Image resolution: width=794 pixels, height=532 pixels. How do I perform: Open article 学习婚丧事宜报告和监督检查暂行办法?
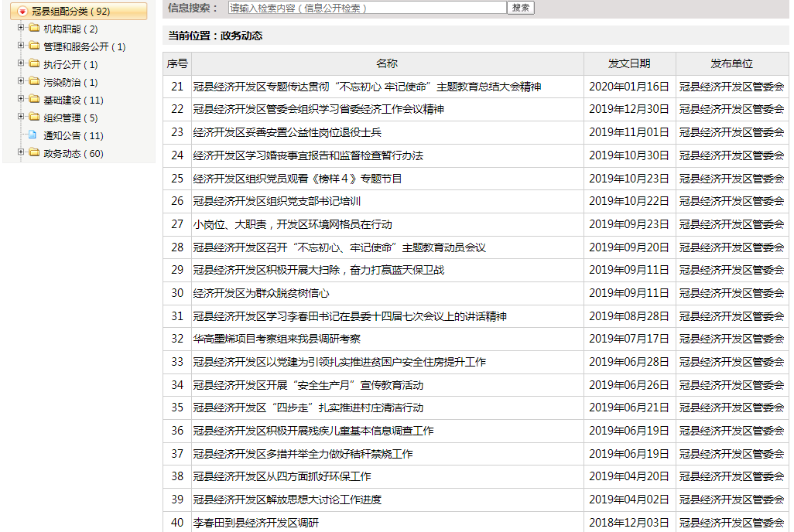click(x=308, y=155)
